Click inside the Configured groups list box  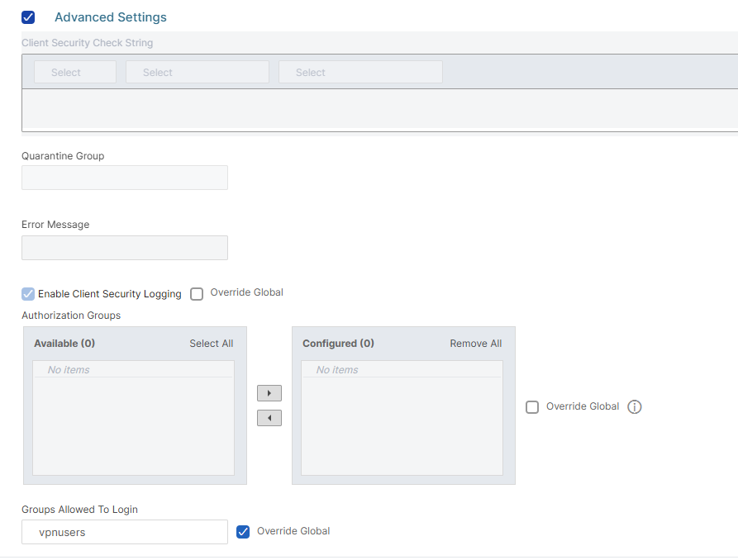click(x=402, y=425)
